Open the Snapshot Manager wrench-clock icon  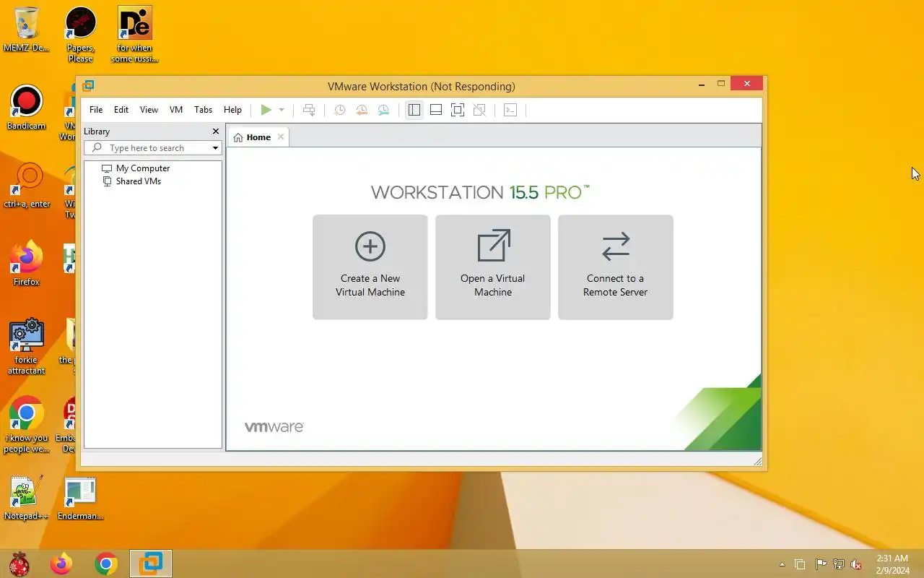point(383,110)
